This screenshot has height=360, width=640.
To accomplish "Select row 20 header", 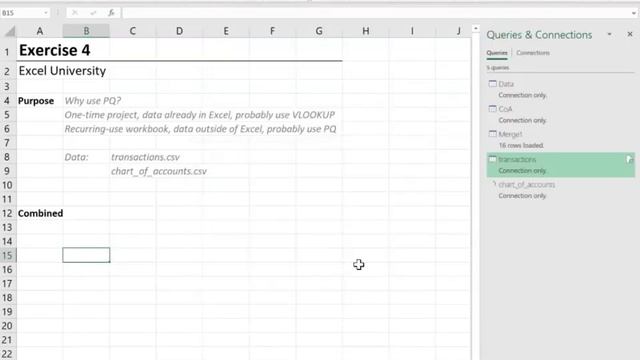I will pyautogui.click(x=7, y=326).
